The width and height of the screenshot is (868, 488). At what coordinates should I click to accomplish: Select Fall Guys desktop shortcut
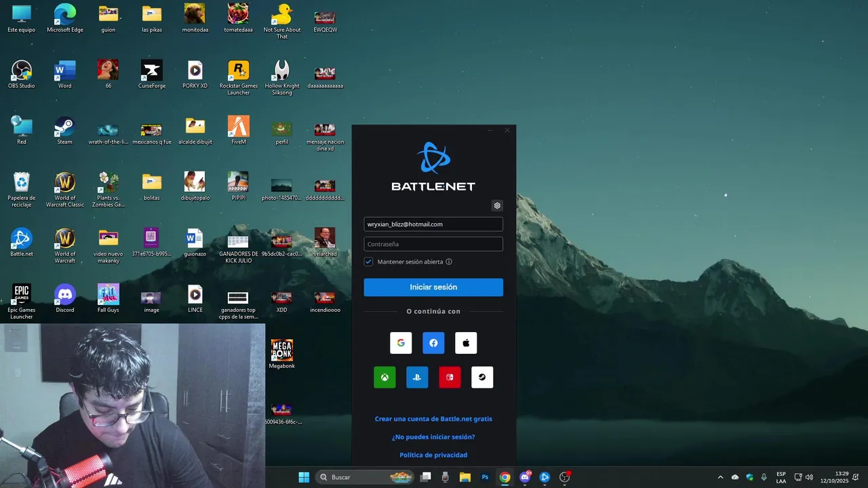coord(108,299)
